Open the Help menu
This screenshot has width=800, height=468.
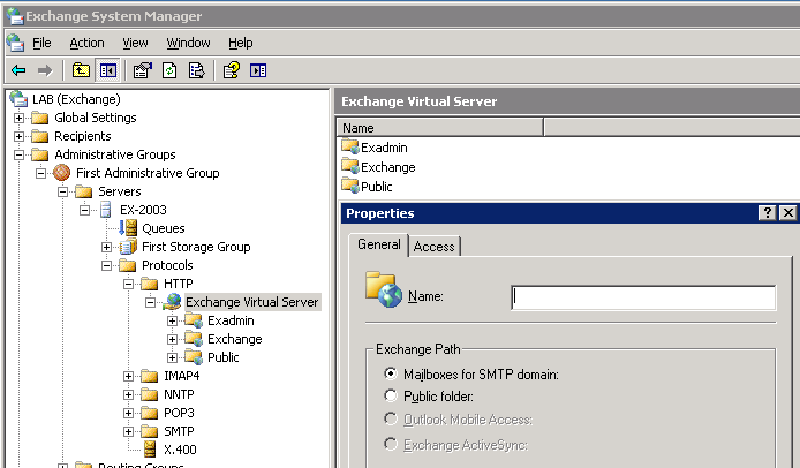pyautogui.click(x=240, y=43)
